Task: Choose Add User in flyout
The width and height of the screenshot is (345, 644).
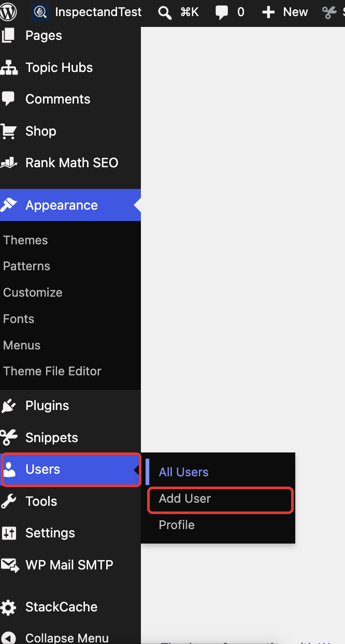Action: (x=185, y=499)
